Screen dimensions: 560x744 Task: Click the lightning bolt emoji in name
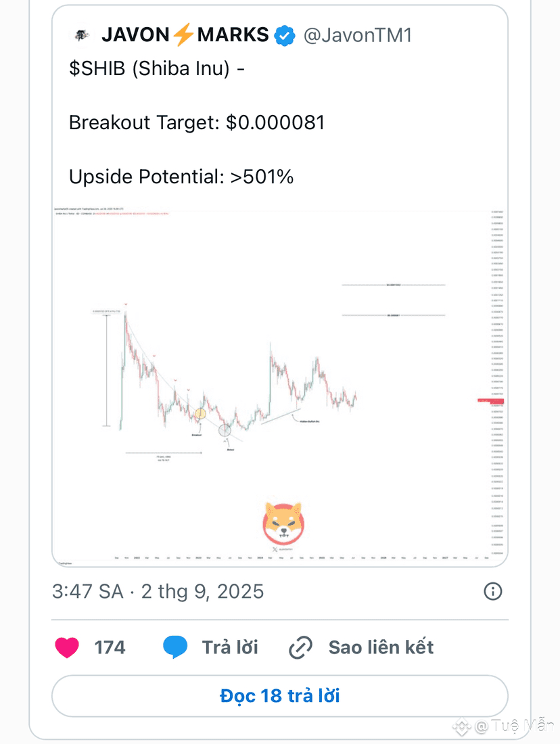pos(183,34)
